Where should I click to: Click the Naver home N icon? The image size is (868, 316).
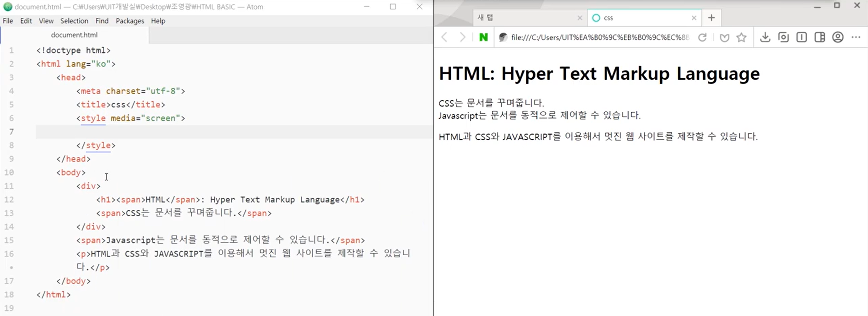click(483, 37)
